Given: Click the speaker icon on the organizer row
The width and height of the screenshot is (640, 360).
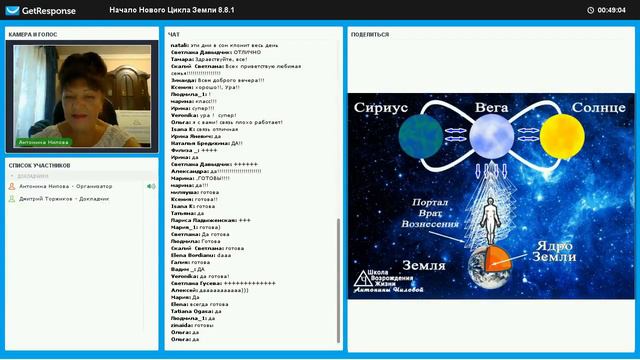Looking at the screenshot, I should [x=151, y=187].
